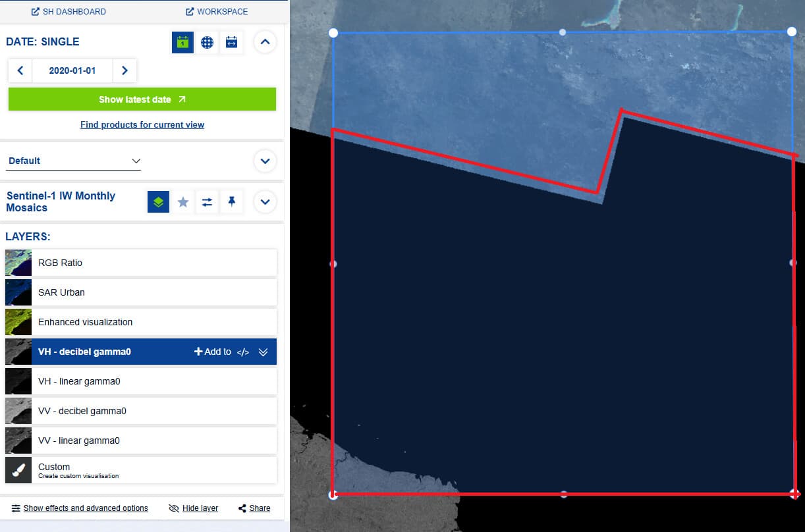
Task: Go to the next date arrow
Action: tap(125, 70)
